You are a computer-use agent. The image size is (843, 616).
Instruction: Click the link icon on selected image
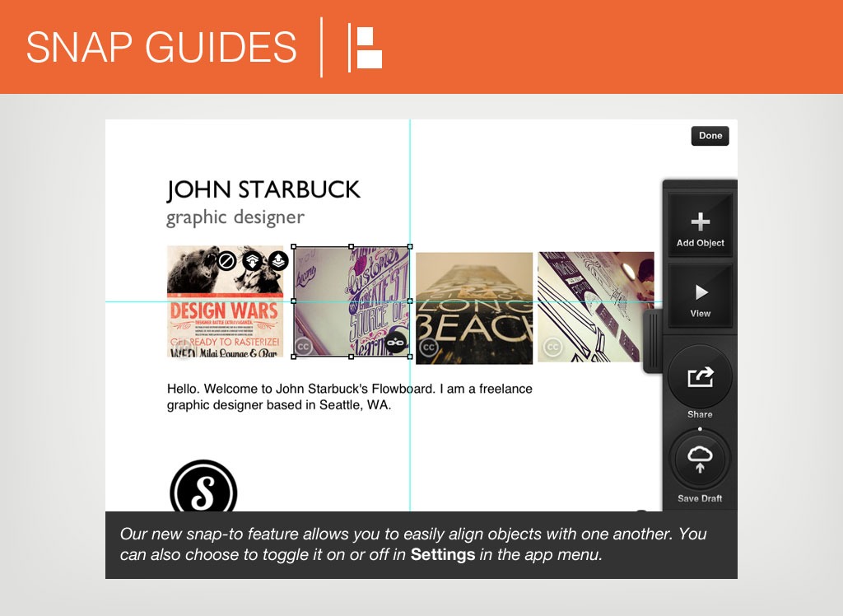(x=396, y=342)
